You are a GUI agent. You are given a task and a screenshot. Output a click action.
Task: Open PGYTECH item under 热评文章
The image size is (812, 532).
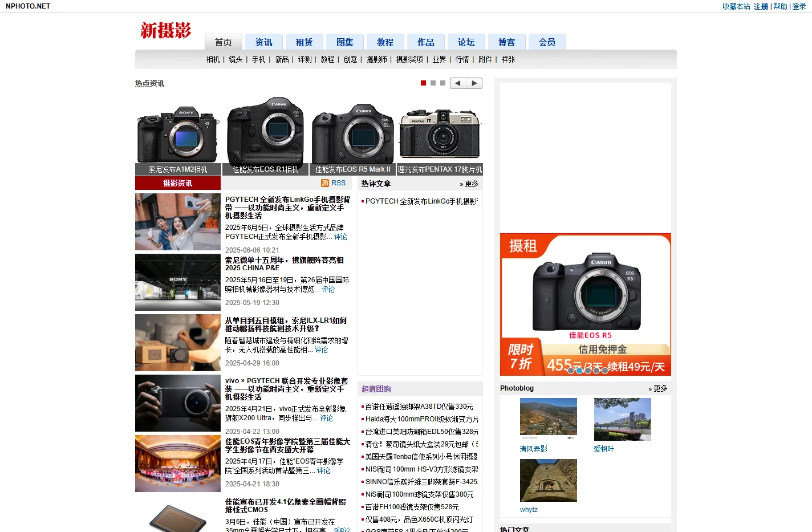[421, 201]
